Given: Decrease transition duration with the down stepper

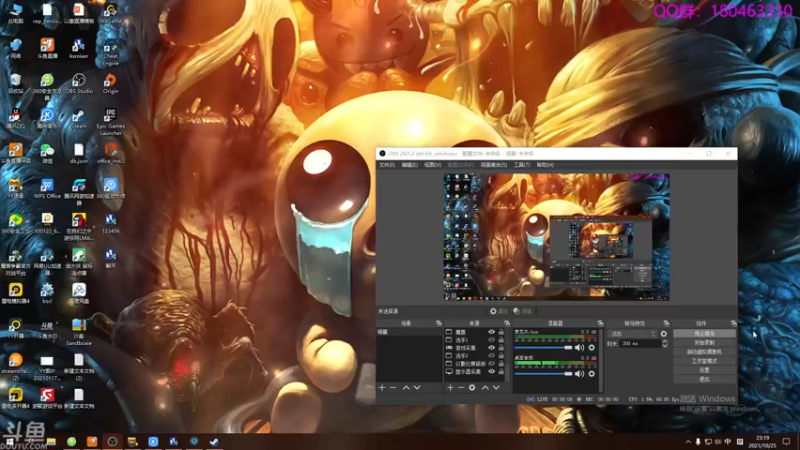Looking at the screenshot, I should point(664,346).
